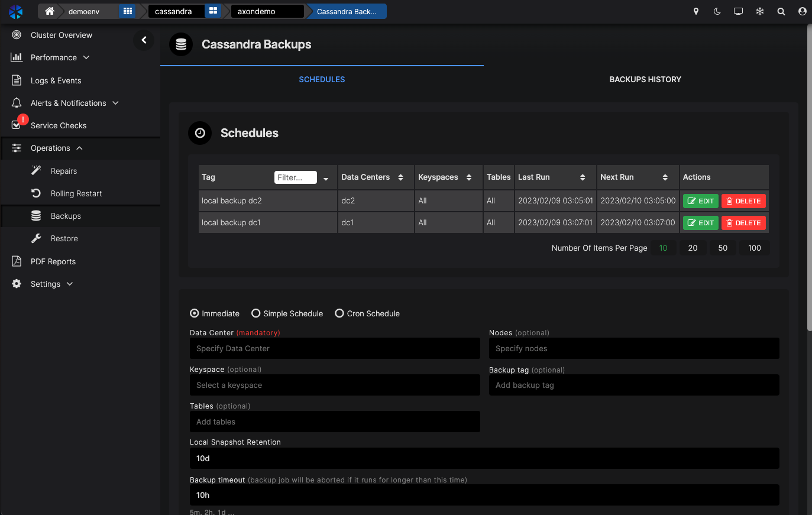Expand Alerts & Notifications chevron
The image size is (812, 515).
click(115, 103)
